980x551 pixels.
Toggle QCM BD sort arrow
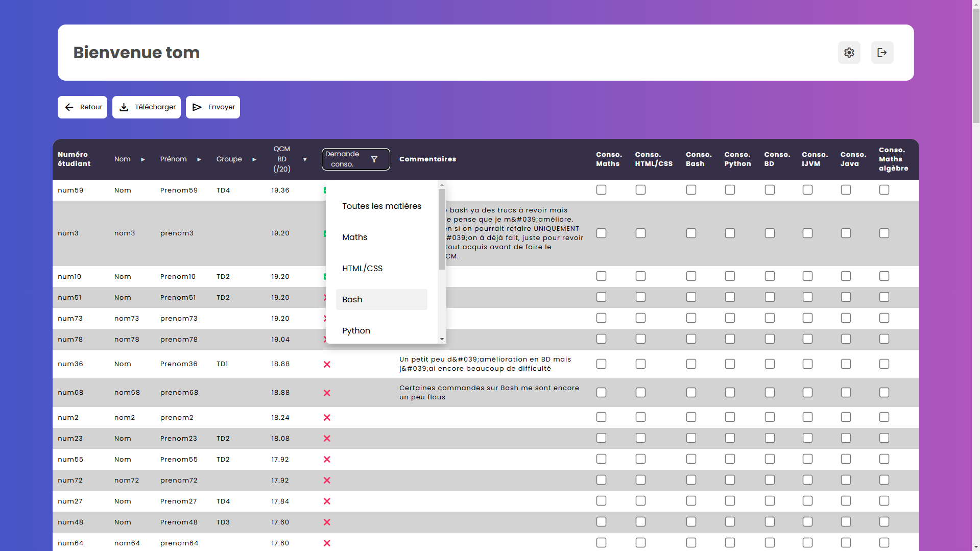click(x=305, y=159)
